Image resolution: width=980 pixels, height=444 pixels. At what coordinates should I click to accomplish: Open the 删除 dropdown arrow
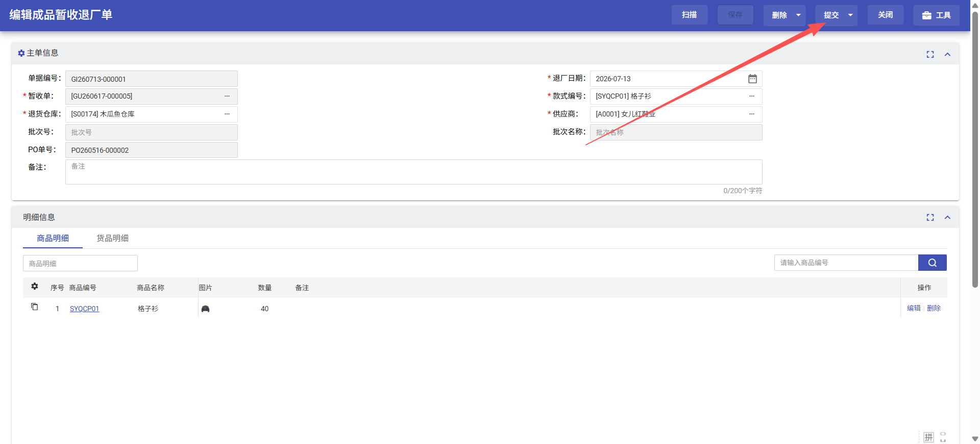[x=799, y=15]
